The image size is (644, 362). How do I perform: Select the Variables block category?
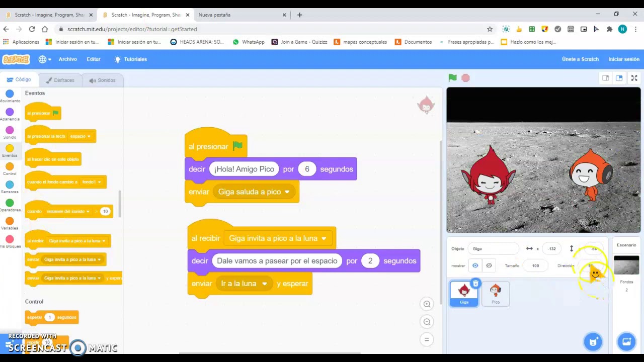(10, 223)
